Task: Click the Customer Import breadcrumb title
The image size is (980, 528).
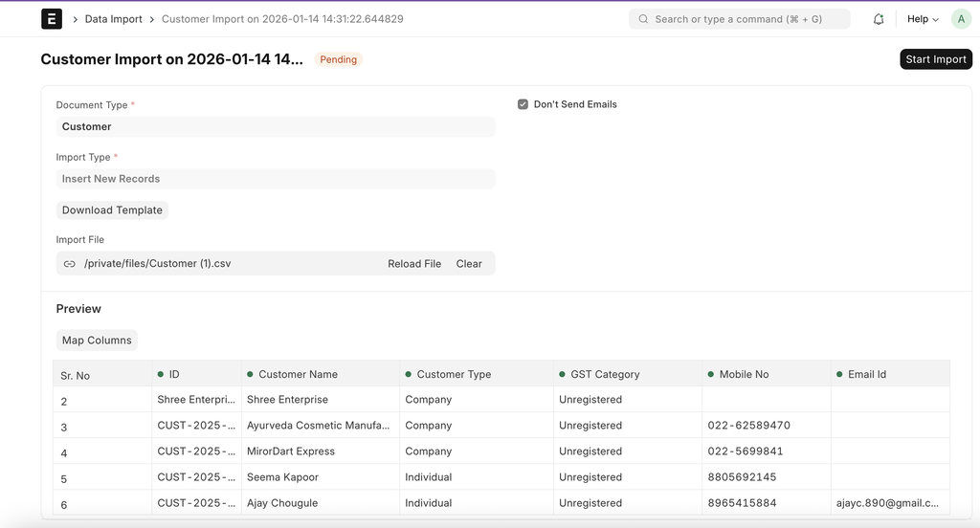Action: (x=282, y=19)
